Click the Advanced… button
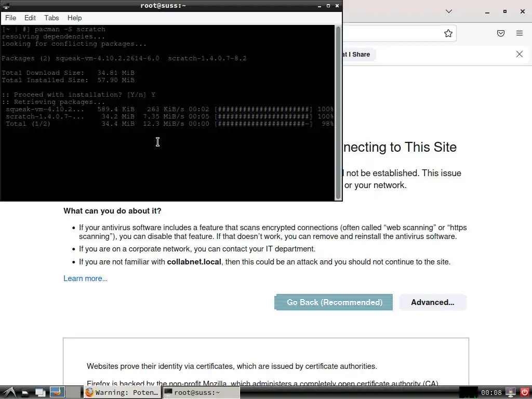Image resolution: width=532 pixels, height=399 pixels. (x=433, y=302)
